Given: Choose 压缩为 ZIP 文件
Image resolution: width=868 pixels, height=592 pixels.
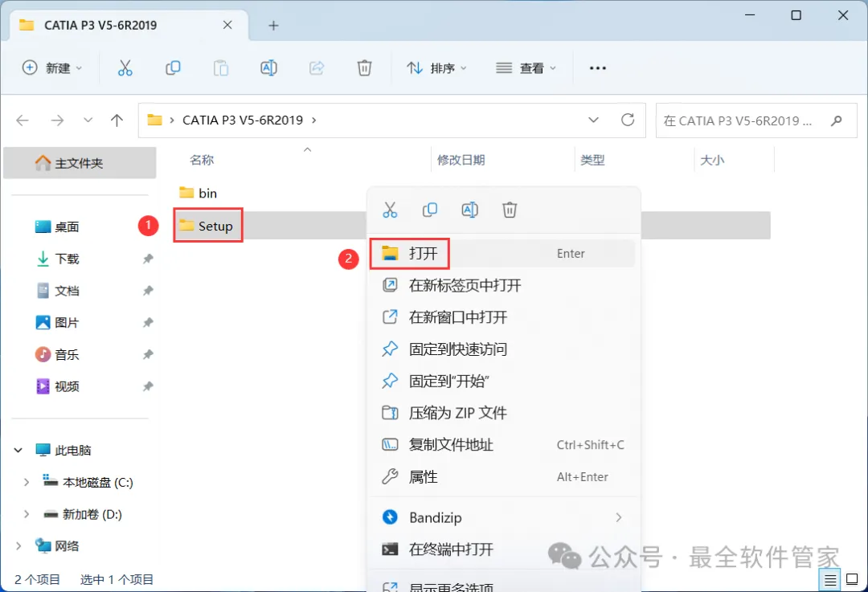Looking at the screenshot, I should tap(502, 413).
